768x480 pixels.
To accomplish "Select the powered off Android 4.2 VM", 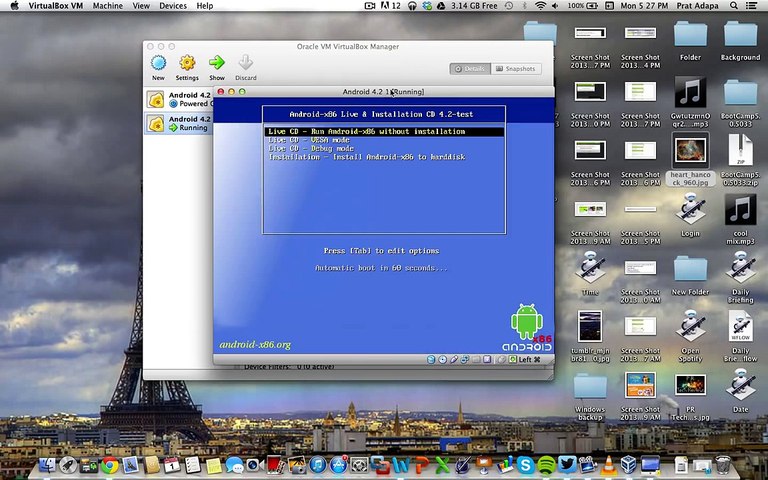I will coord(179,99).
